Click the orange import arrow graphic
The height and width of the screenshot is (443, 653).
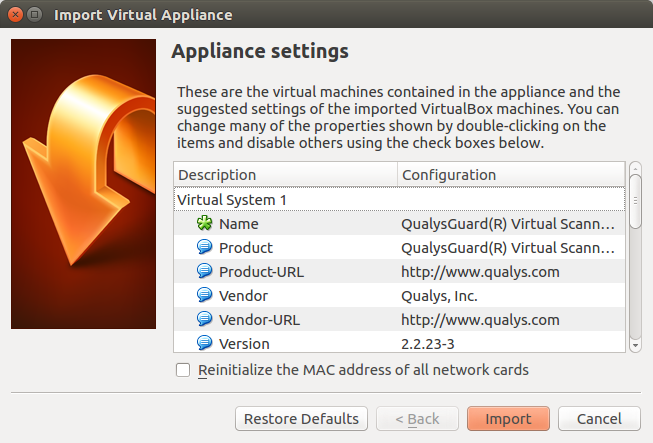pos(88,171)
